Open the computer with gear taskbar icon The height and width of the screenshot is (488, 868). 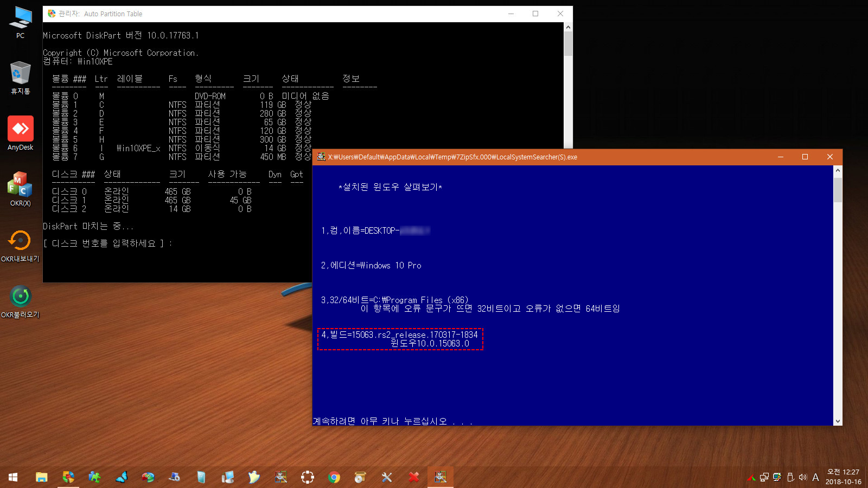pyautogui.click(x=175, y=477)
